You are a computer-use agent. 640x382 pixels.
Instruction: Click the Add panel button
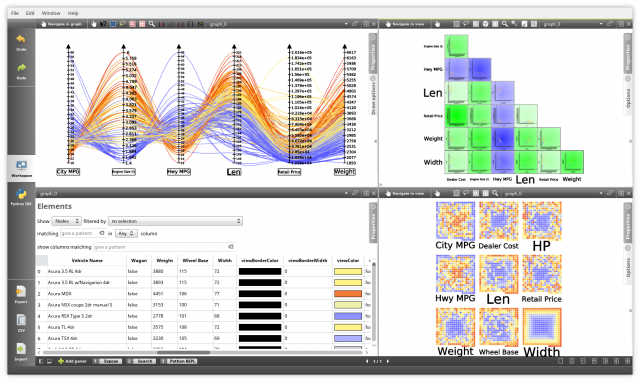[72, 361]
